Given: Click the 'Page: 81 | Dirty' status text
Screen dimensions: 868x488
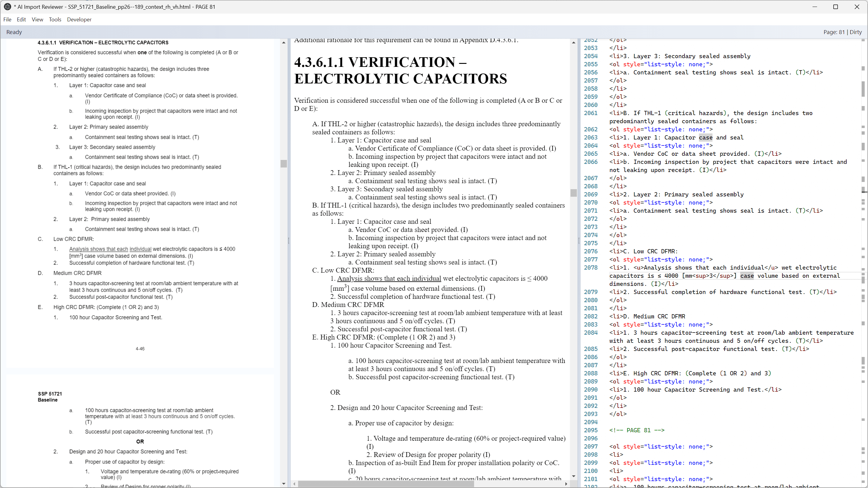Looking at the screenshot, I should tap(842, 32).
